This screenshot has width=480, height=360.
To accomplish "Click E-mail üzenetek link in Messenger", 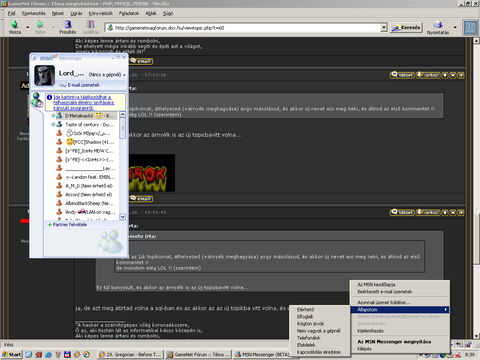I will point(84,85).
